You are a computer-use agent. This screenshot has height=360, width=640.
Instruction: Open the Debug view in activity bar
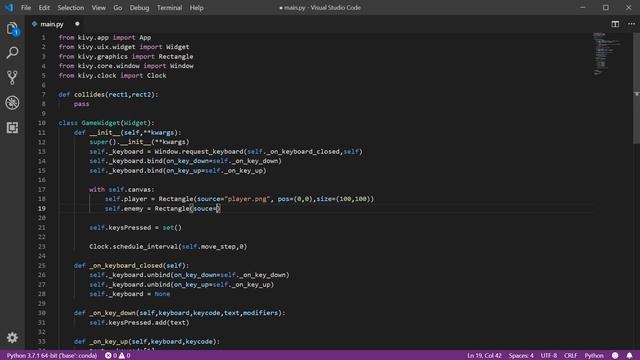point(12,103)
